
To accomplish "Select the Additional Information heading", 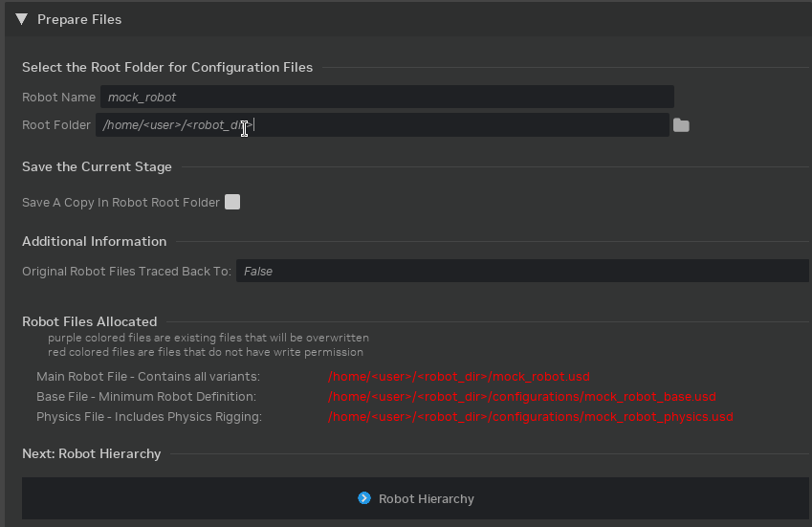I will (x=94, y=241).
